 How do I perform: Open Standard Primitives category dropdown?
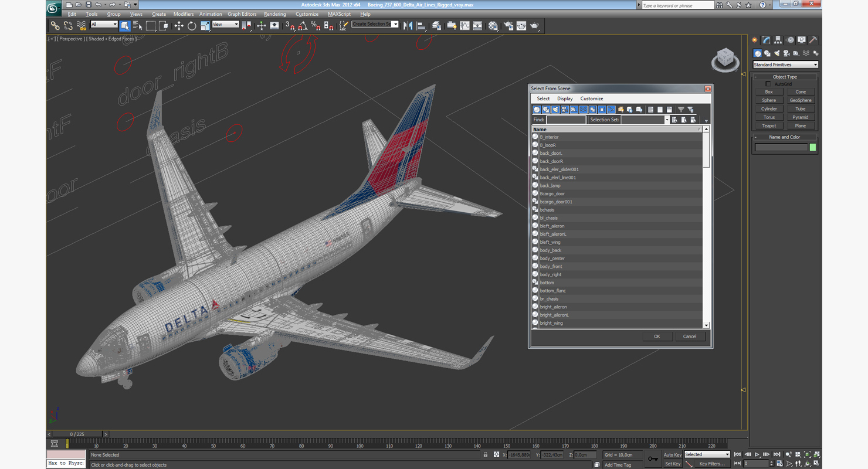785,64
